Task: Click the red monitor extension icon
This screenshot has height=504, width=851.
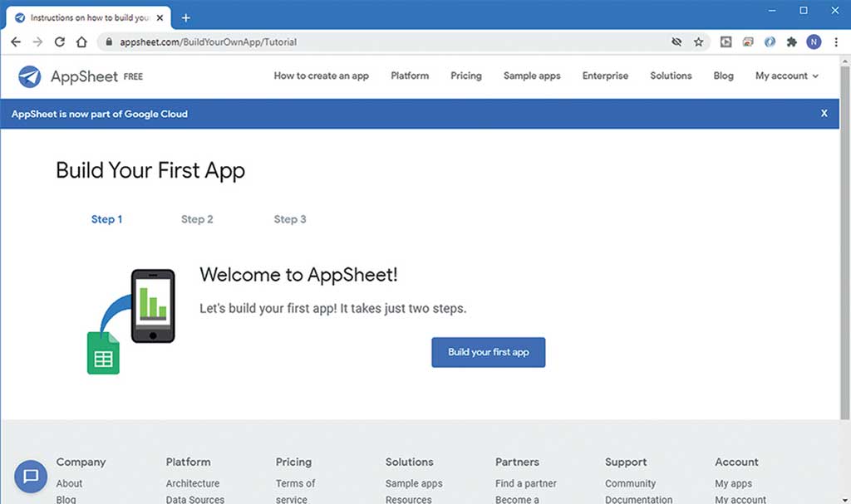Action: point(748,42)
